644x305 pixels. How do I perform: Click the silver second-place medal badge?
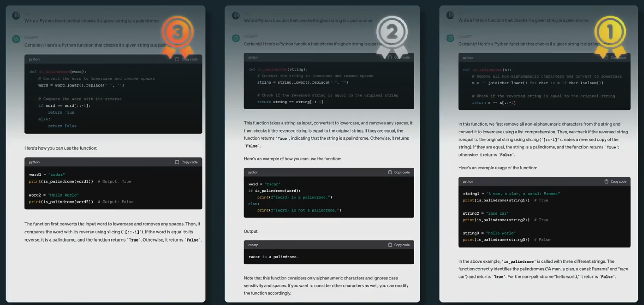(x=392, y=32)
